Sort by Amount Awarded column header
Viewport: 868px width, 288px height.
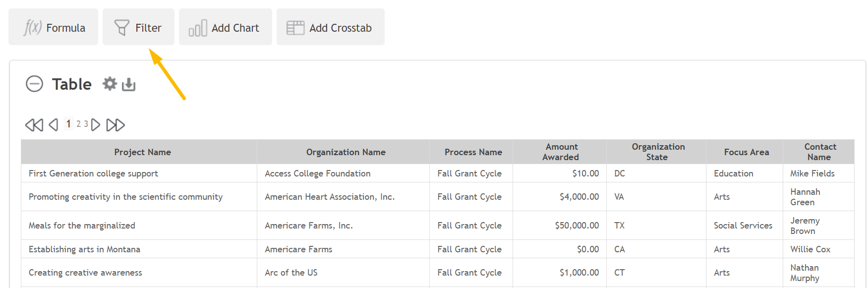coord(561,152)
